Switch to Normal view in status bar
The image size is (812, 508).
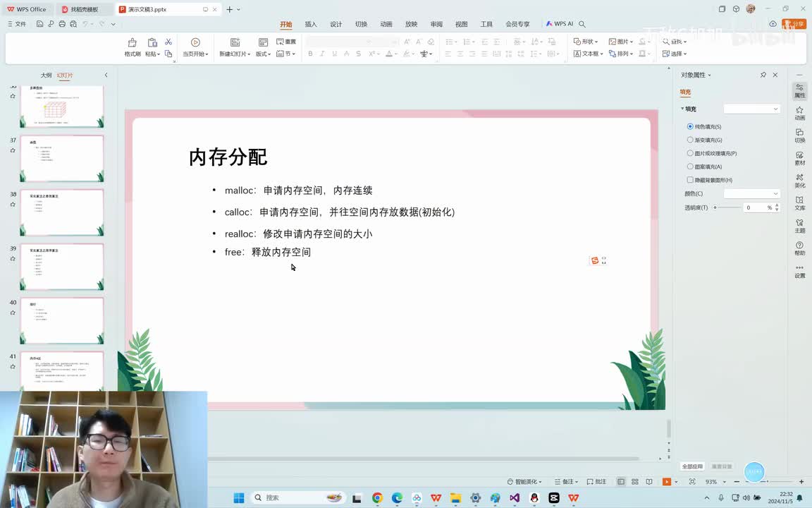point(621,482)
